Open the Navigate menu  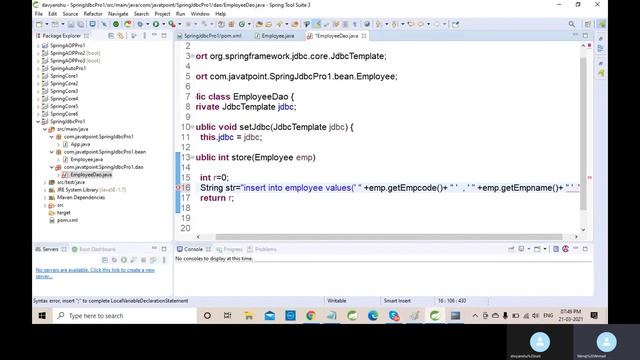(x=118, y=14)
